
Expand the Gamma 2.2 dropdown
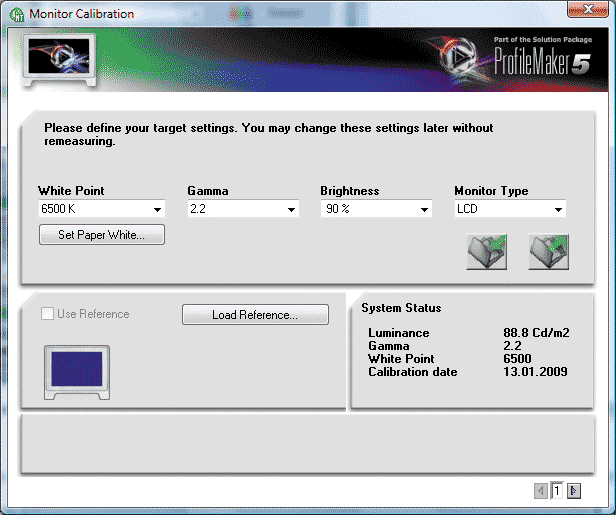click(x=243, y=209)
